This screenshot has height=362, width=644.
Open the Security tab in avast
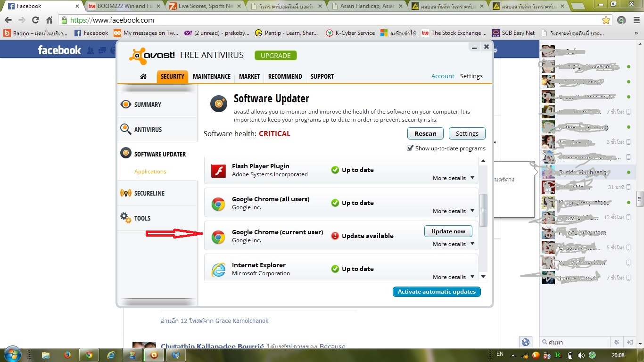pyautogui.click(x=173, y=76)
